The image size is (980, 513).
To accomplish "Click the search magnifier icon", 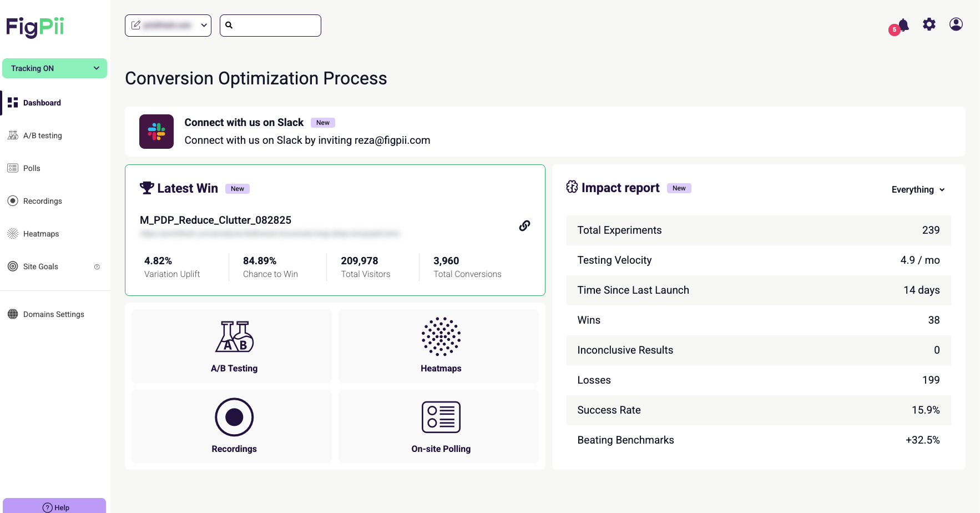I will pos(229,25).
